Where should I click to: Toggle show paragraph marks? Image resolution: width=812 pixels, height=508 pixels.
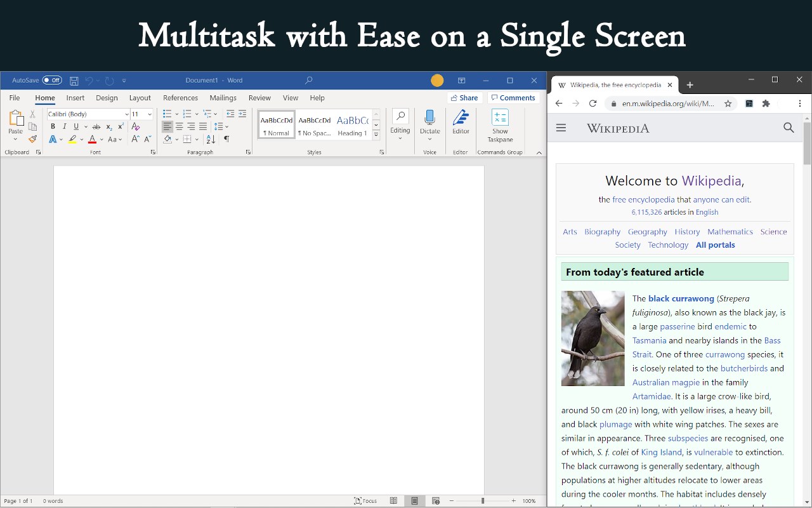[x=226, y=139]
